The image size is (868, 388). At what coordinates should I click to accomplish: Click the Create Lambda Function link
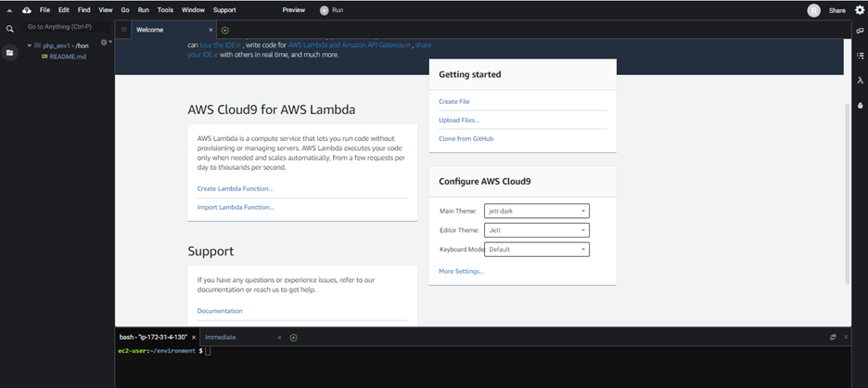pos(235,188)
